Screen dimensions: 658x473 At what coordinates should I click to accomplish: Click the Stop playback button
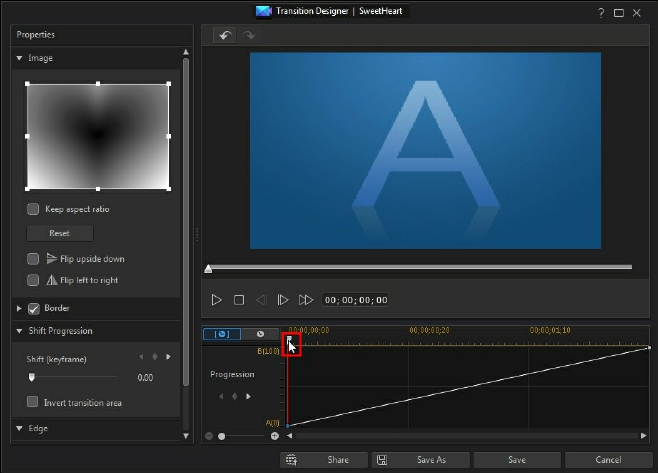239,300
